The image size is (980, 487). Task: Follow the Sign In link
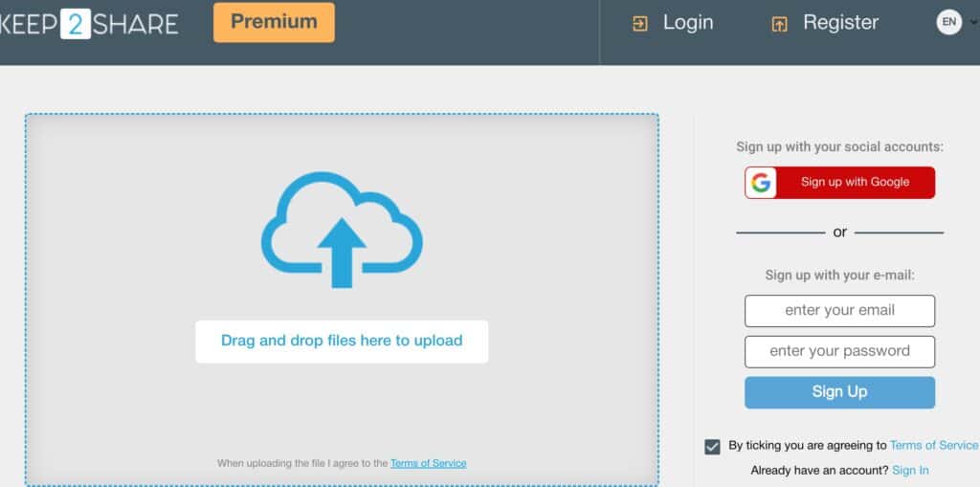[910, 470]
